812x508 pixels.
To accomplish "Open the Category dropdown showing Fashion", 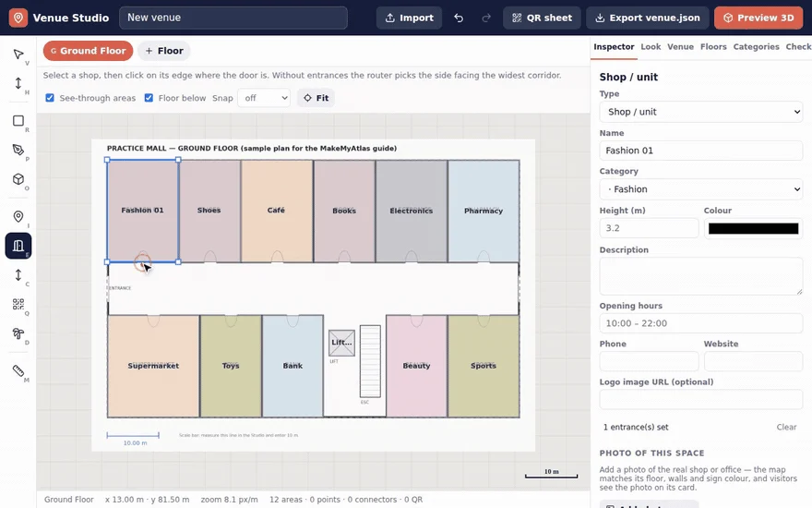I will (x=700, y=189).
